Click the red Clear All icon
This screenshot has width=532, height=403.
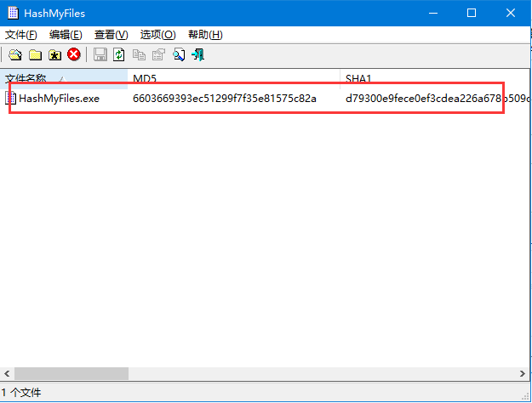(74, 54)
